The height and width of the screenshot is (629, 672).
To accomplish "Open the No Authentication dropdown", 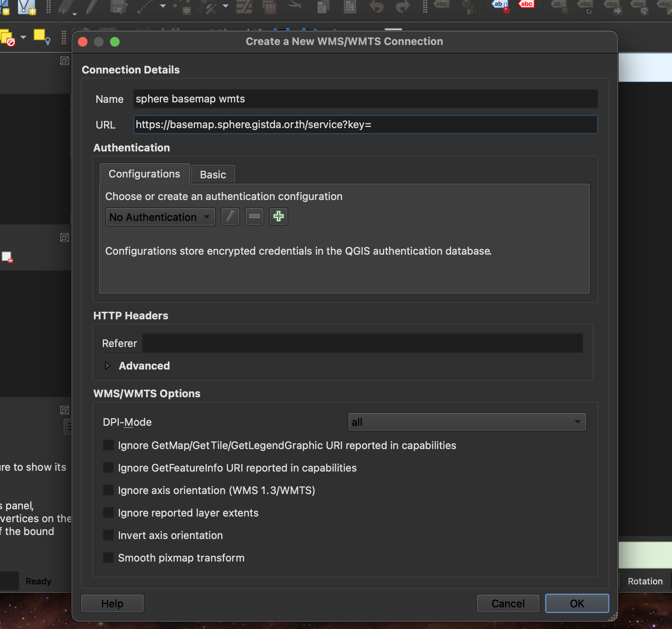I will [x=160, y=217].
